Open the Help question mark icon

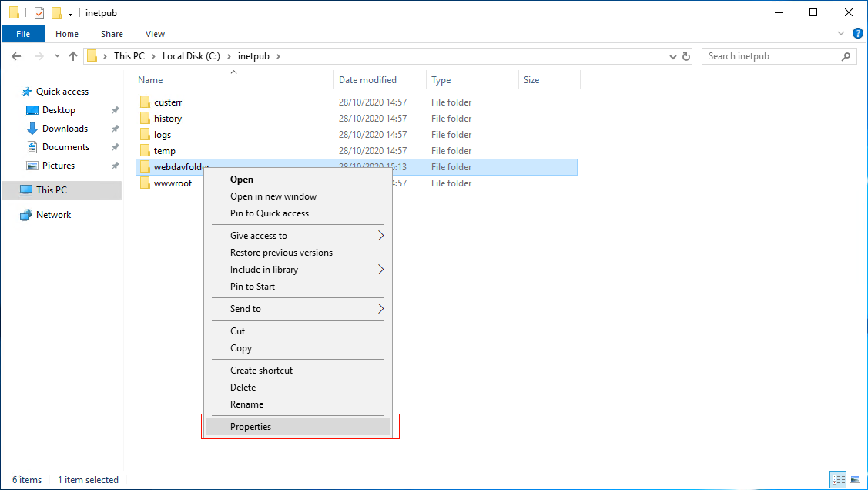click(x=857, y=34)
